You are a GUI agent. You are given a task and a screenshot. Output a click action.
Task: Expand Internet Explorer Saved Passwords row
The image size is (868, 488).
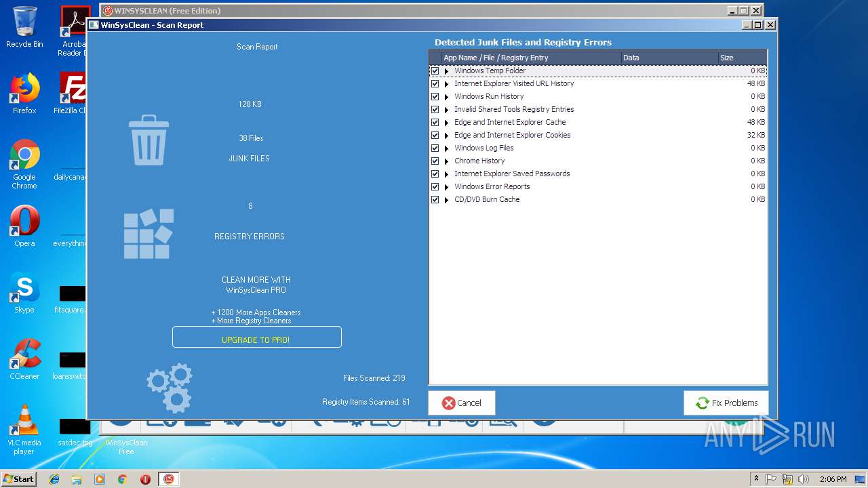pos(446,174)
